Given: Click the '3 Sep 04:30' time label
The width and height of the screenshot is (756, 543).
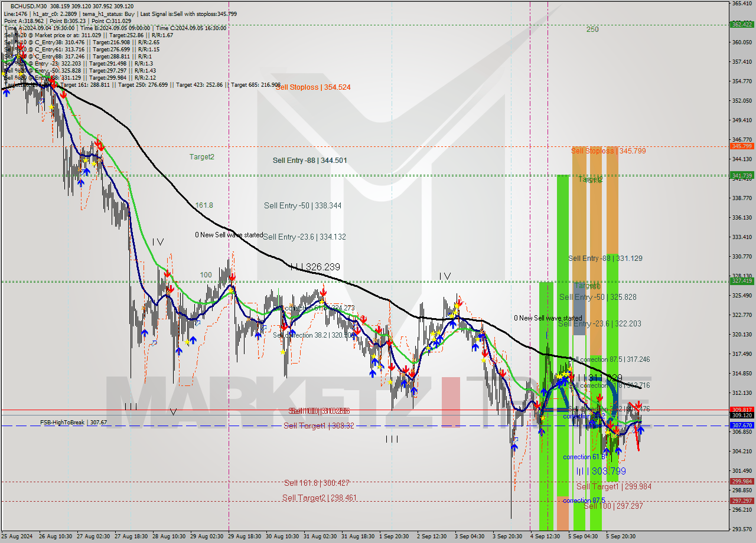Looking at the screenshot, I should (x=469, y=537).
